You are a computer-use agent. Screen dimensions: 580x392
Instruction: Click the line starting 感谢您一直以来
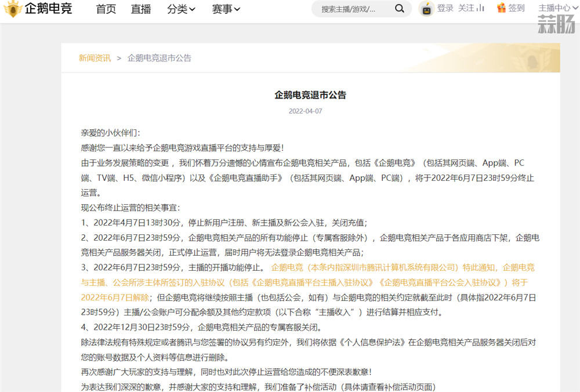(182, 148)
